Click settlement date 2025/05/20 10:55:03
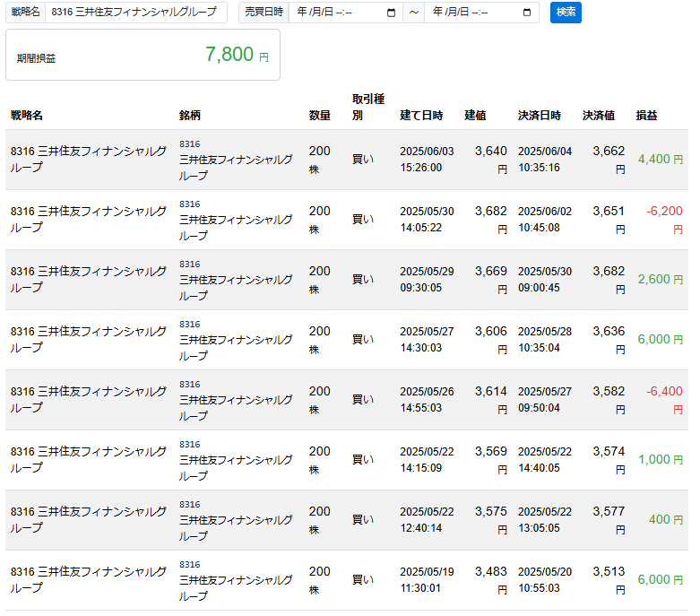Image resolution: width=700 pixels, height=616 pixels. pos(545,580)
